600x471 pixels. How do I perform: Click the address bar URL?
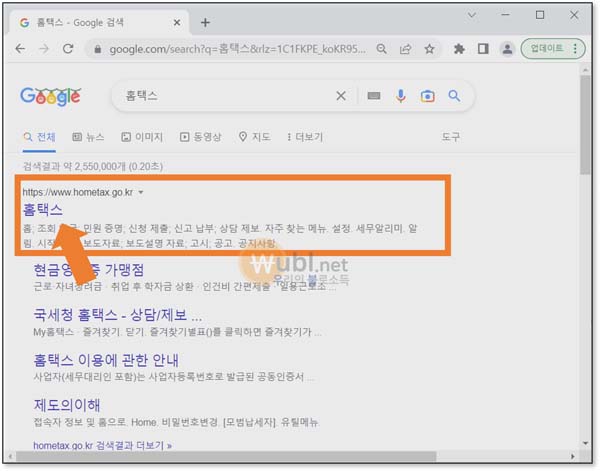pyautogui.click(x=237, y=49)
